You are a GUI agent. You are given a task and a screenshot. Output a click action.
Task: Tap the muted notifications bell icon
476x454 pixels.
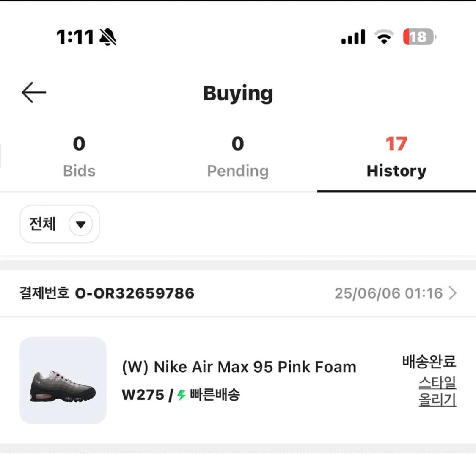[109, 36]
